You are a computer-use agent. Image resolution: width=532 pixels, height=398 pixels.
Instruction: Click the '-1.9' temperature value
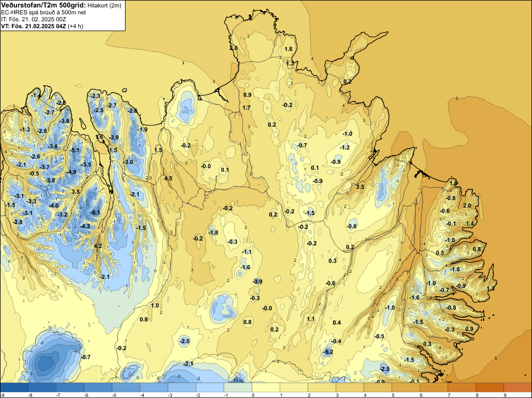143,129
